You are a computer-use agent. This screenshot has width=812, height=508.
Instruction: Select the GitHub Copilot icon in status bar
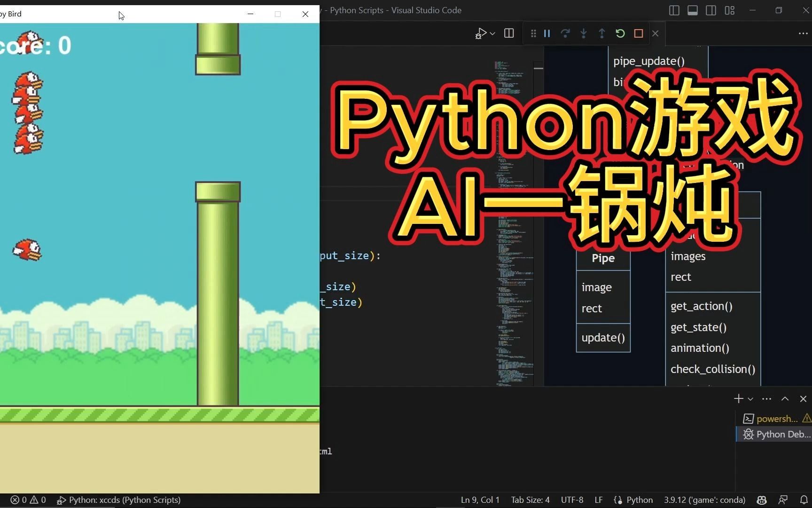coord(761,500)
